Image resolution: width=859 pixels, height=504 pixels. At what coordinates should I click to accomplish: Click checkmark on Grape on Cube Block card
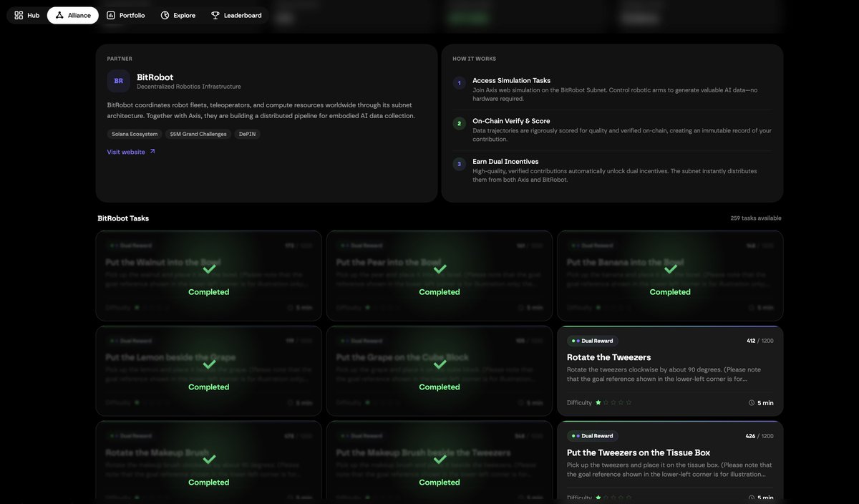click(440, 364)
